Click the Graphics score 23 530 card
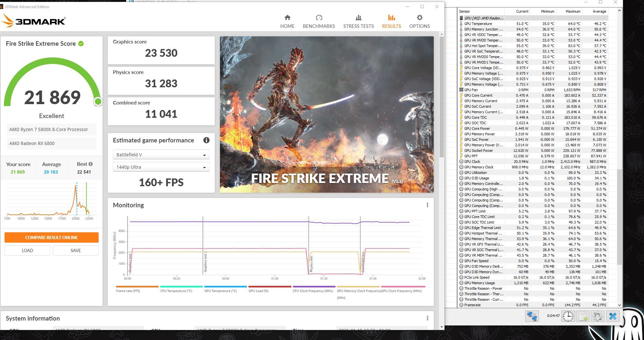The height and width of the screenshot is (340, 644). 161,50
